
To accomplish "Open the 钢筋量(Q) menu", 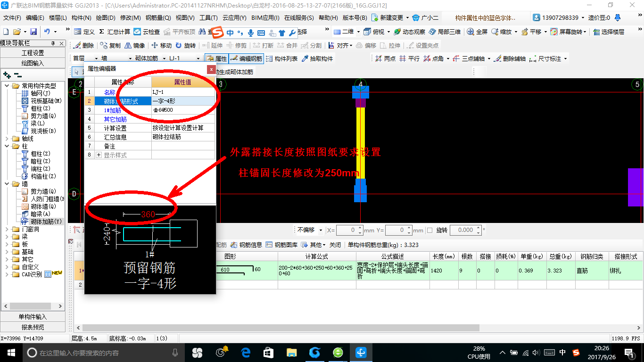I will click(158, 18).
